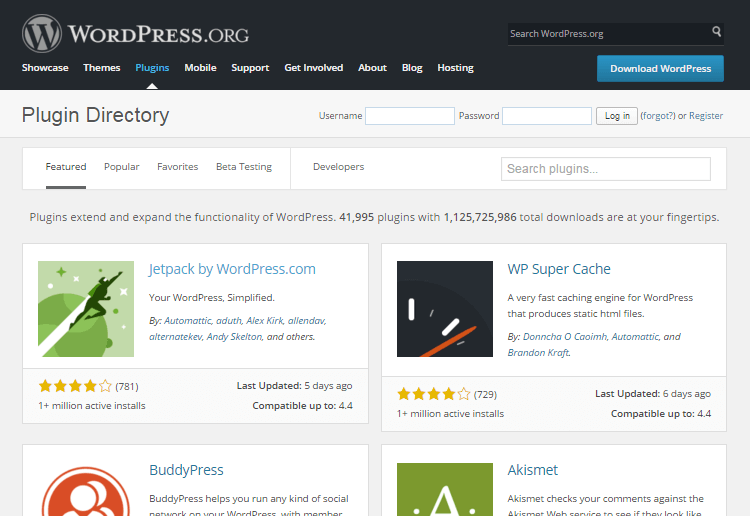This screenshot has width=750, height=516.
Task: Open the Beta Testing tab
Action: [244, 167]
